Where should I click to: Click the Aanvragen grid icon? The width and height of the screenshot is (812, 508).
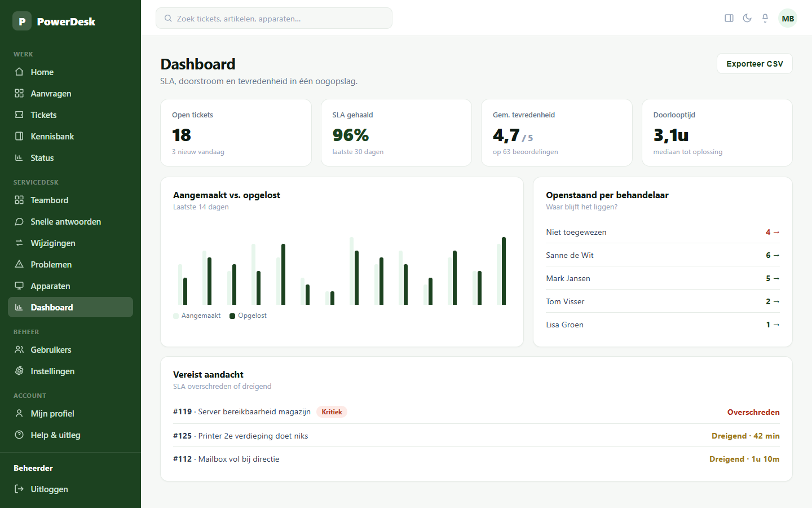19,93
